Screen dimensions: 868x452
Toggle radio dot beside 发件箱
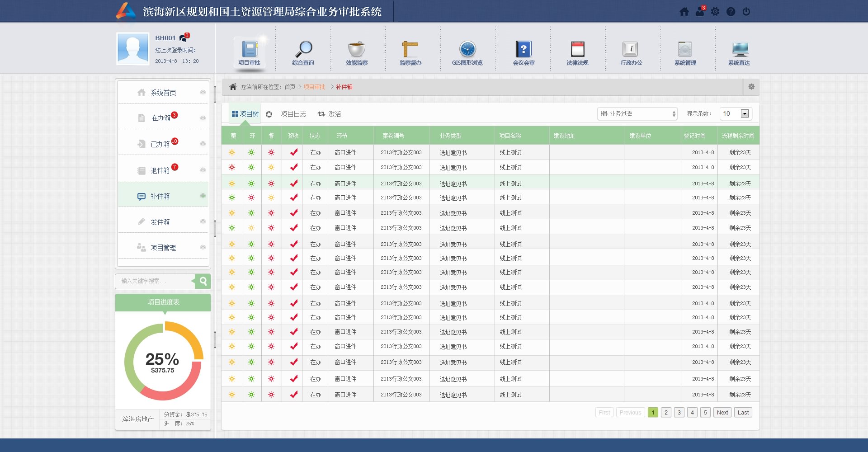pos(203,221)
